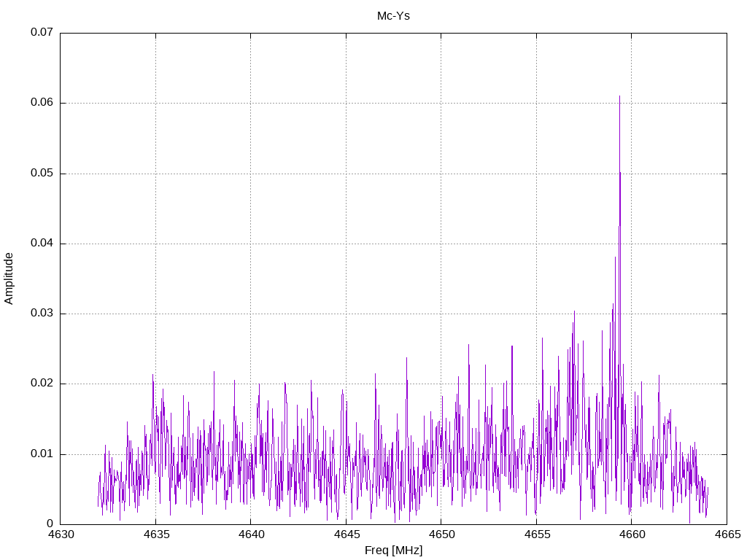
Task: Click the 0.05 y-axis tick label
Action: (42, 174)
